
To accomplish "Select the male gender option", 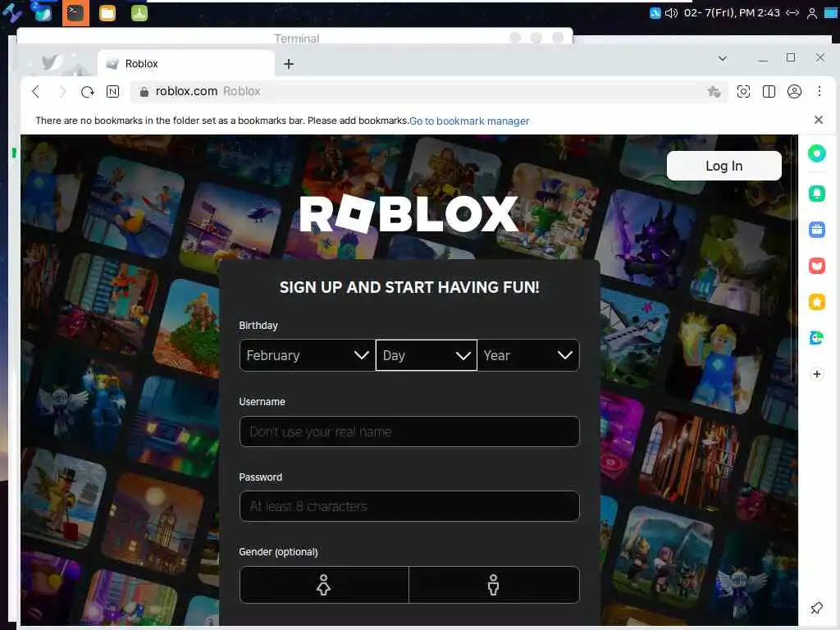I will (493, 585).
